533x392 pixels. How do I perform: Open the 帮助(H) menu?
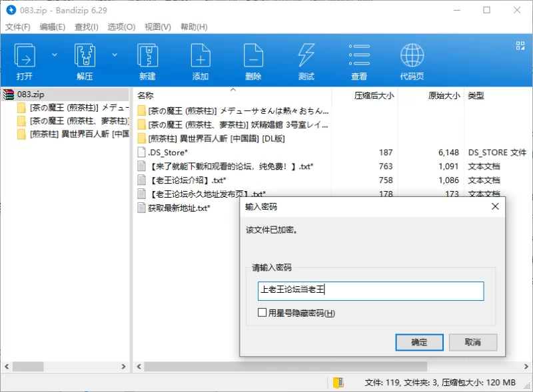click(194, 27)
